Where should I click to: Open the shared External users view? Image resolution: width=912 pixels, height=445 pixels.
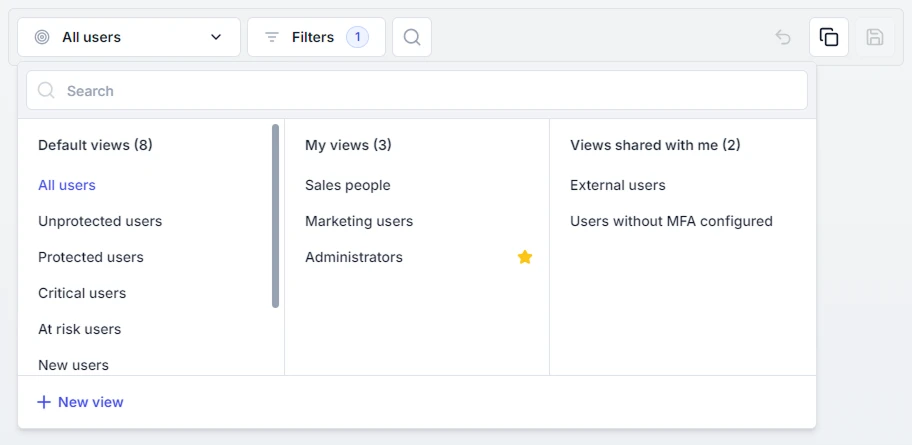tap(618, 185)
